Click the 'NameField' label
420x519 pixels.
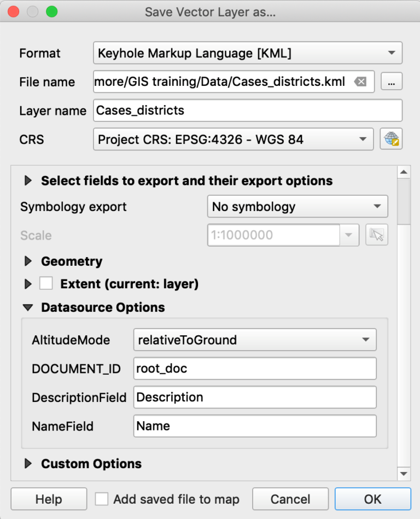tap(62, 427)
